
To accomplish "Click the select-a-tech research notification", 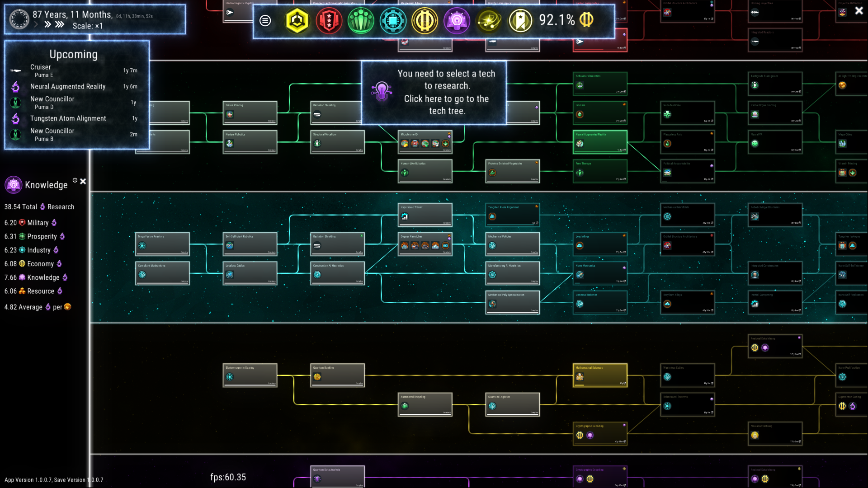I will [434, 92].
